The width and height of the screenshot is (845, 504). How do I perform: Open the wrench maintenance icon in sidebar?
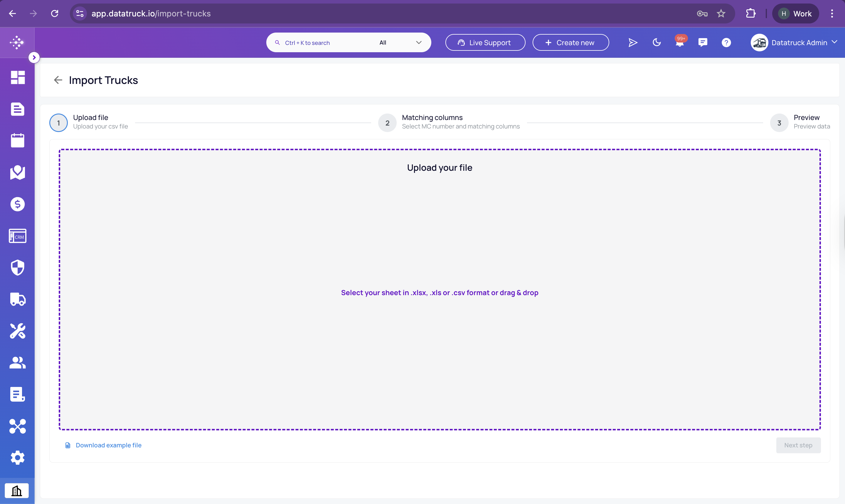click(17, 331)
